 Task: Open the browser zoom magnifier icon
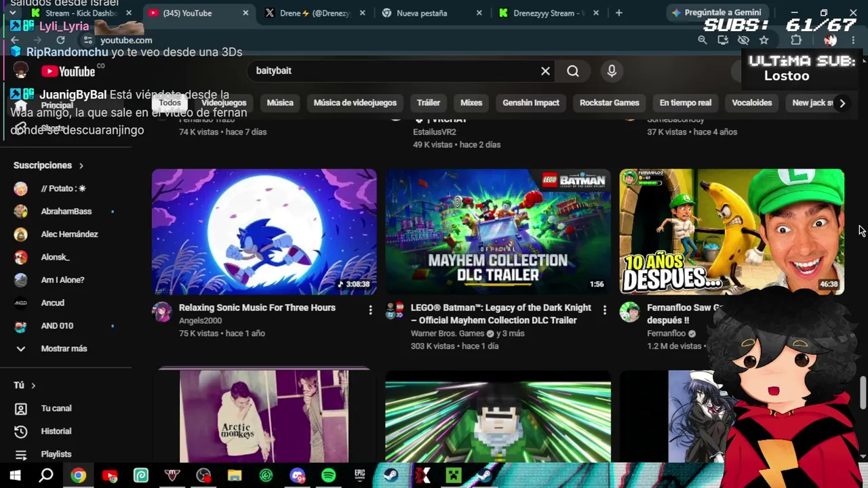point(703,40)
